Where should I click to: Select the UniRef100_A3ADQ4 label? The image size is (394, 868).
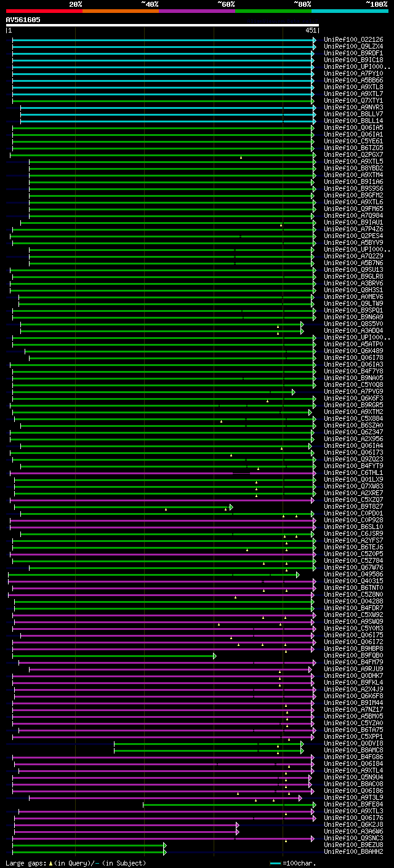[353, 330]
